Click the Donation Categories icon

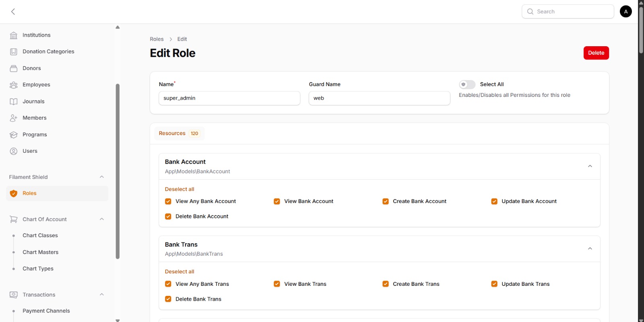click(x=14, y=52)
